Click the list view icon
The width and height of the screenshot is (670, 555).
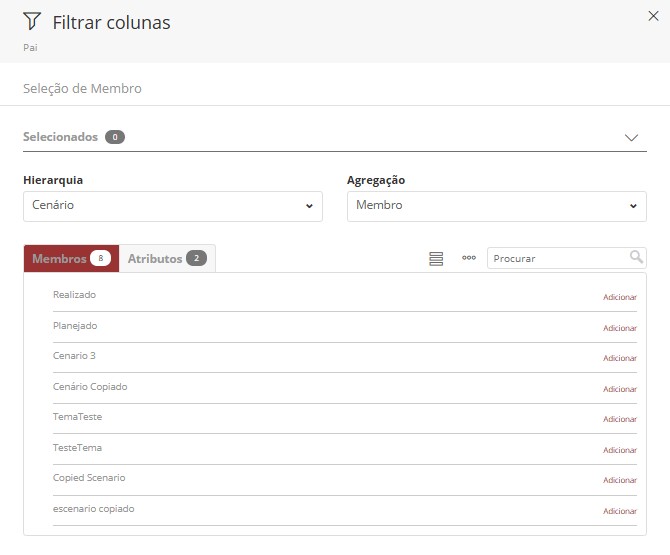[x=436, y=259]
